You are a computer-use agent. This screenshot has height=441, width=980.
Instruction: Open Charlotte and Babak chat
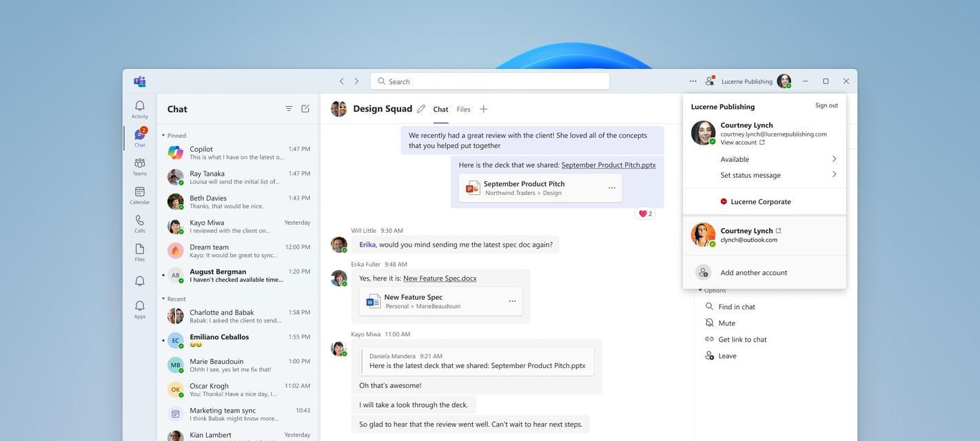pyautogui.click(x=238, y=316)
